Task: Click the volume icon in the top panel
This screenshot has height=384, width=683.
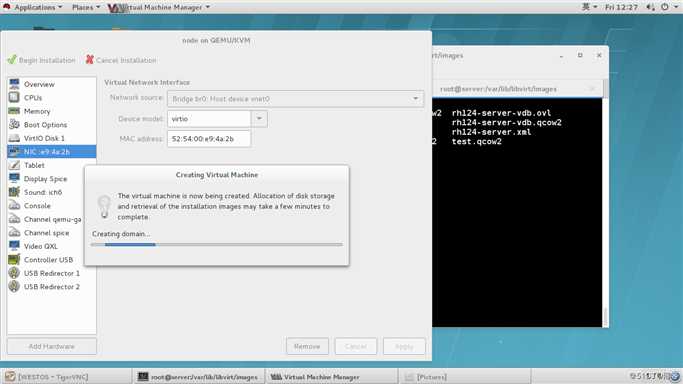Action: coord(650,7)
